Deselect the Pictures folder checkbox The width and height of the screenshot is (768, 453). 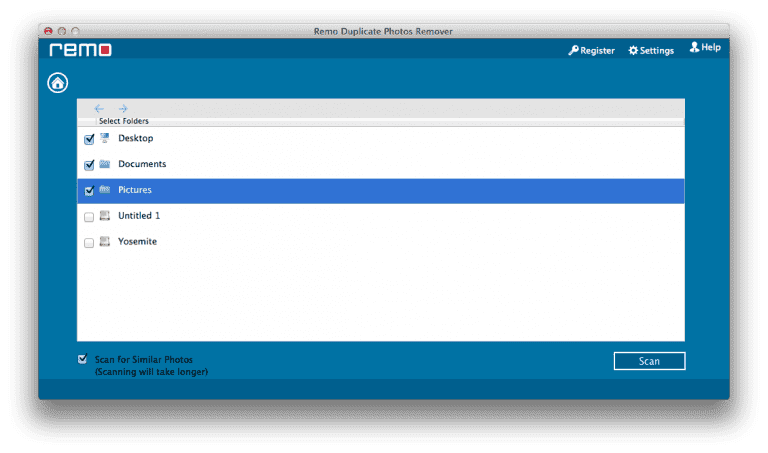pos(89,191)
